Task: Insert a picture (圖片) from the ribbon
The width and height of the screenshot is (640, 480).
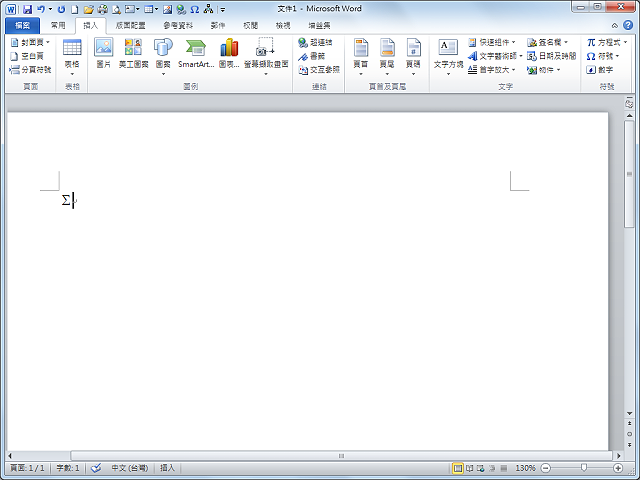Action: click(x=104, y=53)
